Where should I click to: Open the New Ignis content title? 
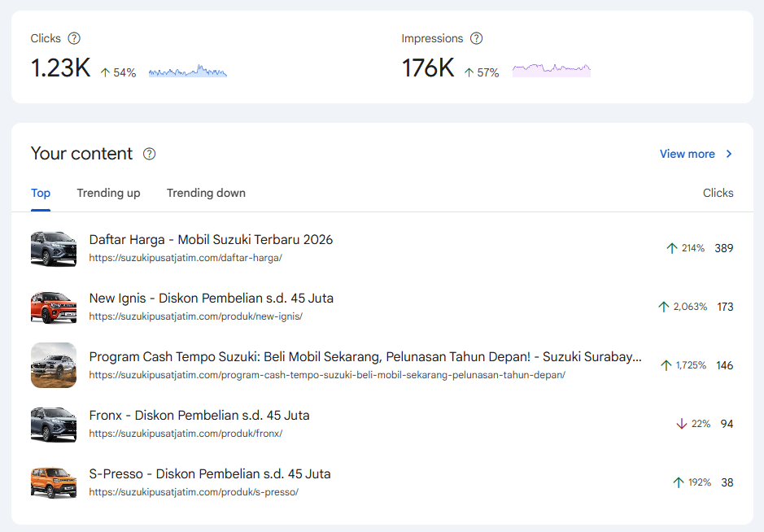tap(211, 299)
